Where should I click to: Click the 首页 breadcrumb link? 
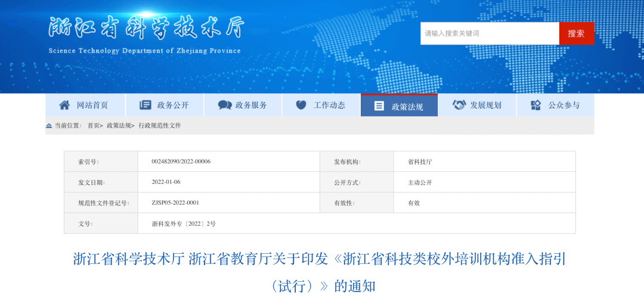tap(93, 125)
